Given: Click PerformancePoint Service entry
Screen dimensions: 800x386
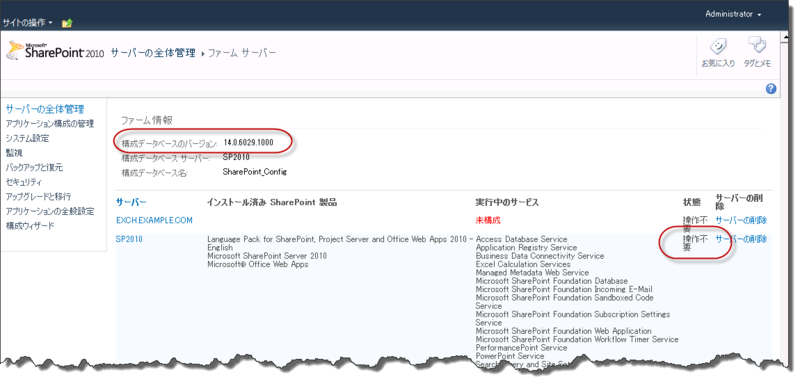Looking at the screenshot, I should pyautogui.click(x=521, y=347).
